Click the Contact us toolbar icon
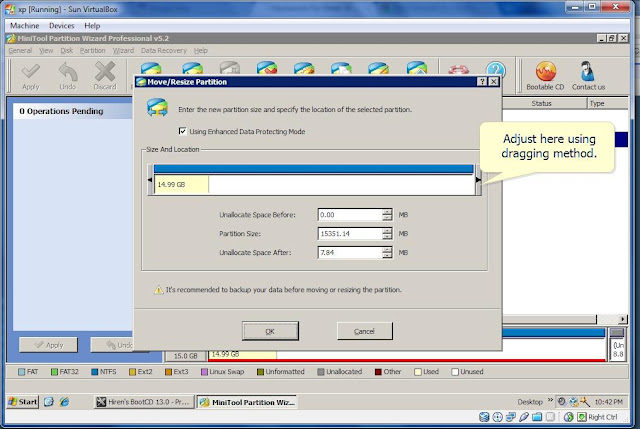 (x=588, y=76)
